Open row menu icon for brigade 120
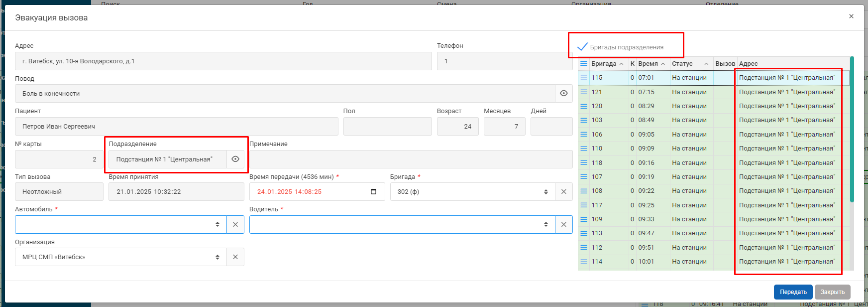Image resolution: width=868 pixels, height=307 pixels. [x=584, y=106]
